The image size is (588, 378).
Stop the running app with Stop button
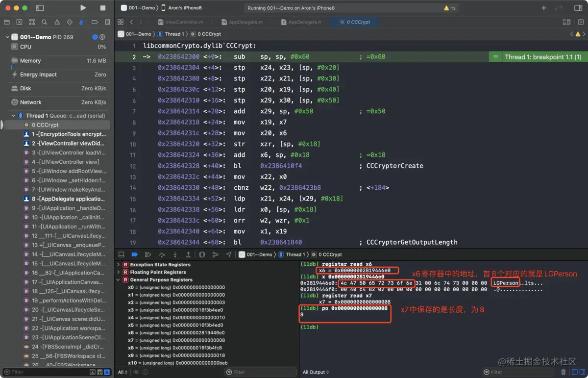102,8
